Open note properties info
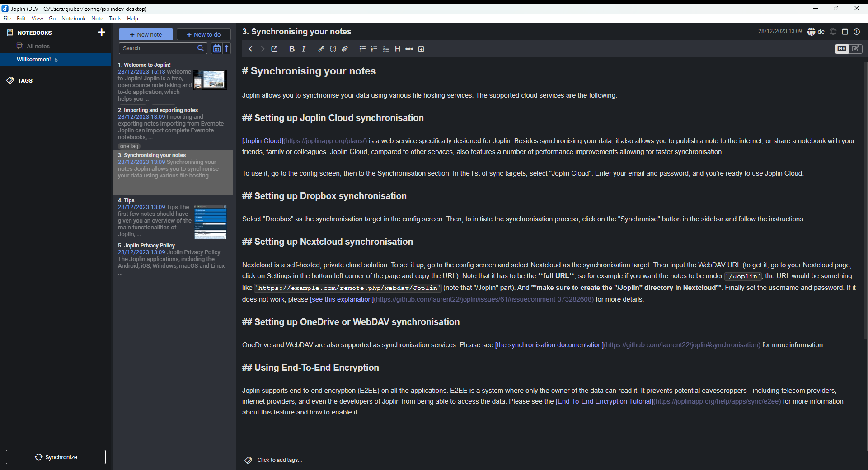The width and height of the screenshot is (868, 470). click(x=857, y=32)
